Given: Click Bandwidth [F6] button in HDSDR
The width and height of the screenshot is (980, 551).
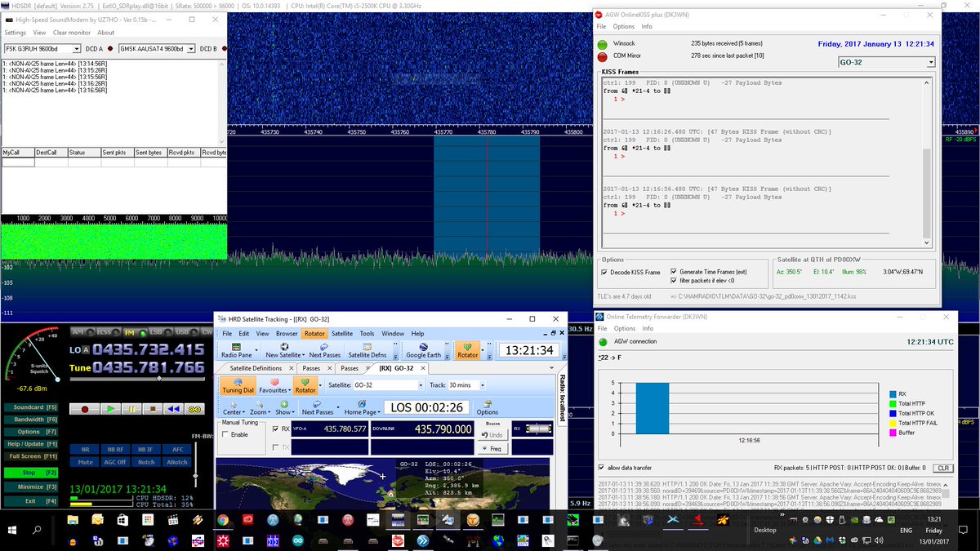Looking at the screenshot, I should (x=33, y=420).
